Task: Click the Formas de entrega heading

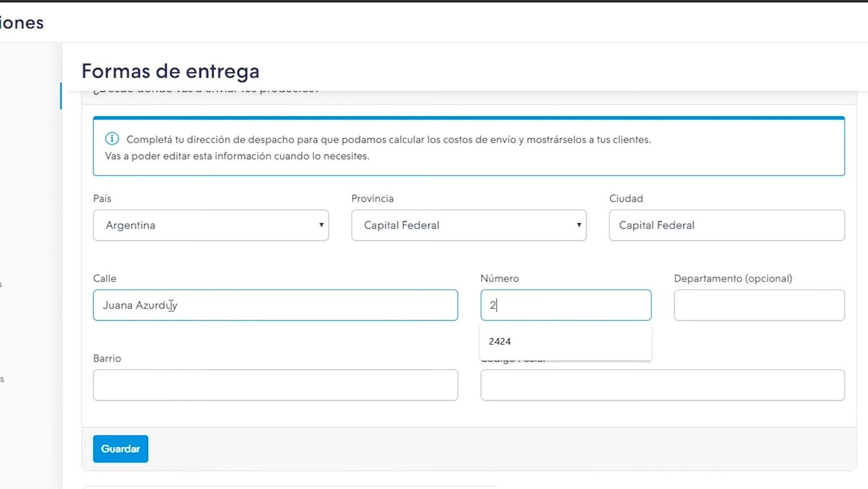Action: (x=170, y=71)
